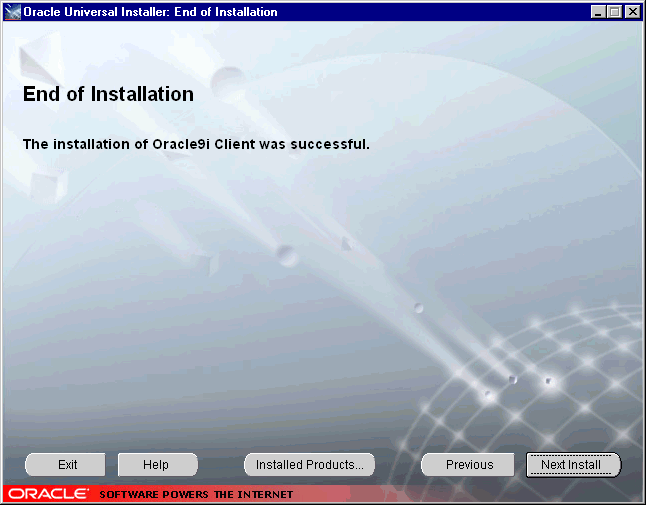Click the ORACLE logo in the footer
The width and height of the screenshot is (646, 505).
[48, 493]
